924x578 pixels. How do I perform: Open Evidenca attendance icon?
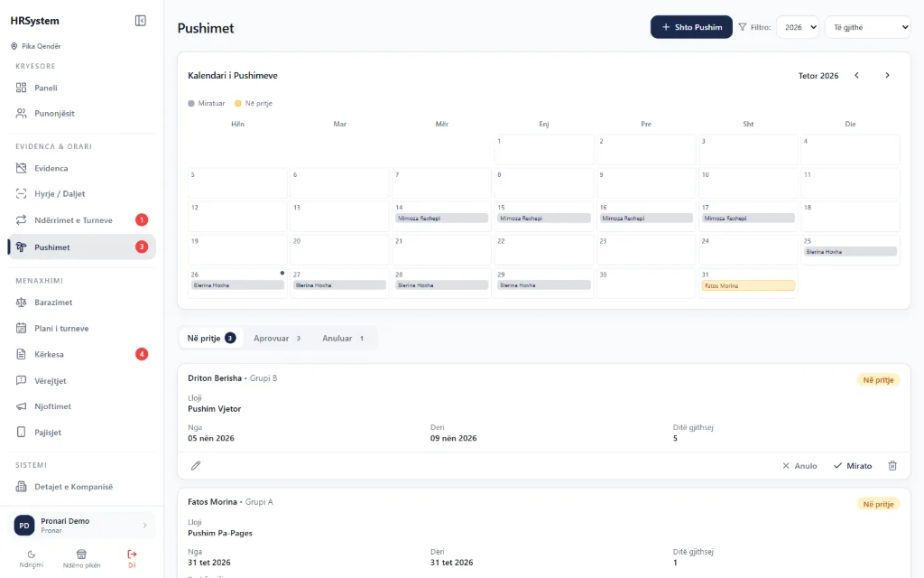point(22,168)
